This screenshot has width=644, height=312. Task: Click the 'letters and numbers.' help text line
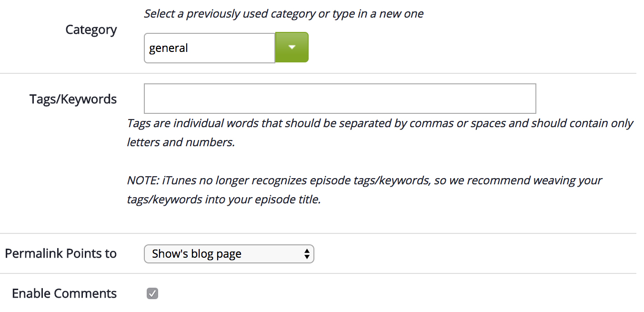[x=181, y=142]
